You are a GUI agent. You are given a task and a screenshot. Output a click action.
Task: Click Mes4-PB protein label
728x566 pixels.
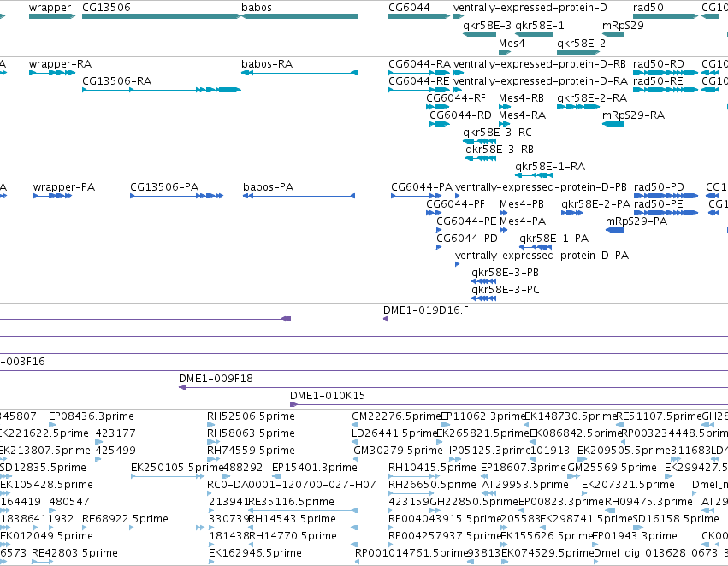pyautogui.click(x=522, y=204)
